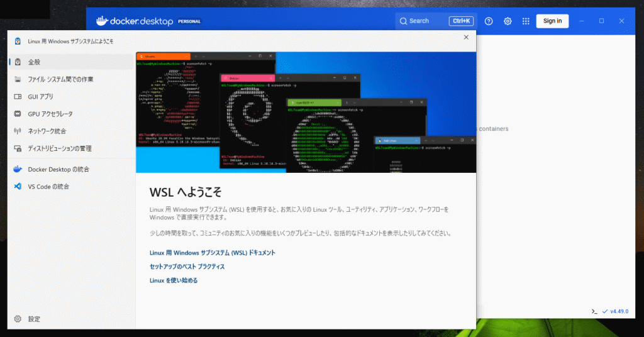Open Docker Desktop help icon
Image resolution: width=644 pixels, height=337 pixels.
coord(489,21)
